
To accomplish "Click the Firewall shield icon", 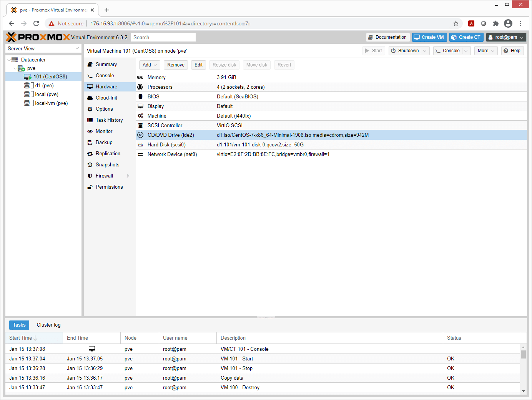I will click(90, 176).
